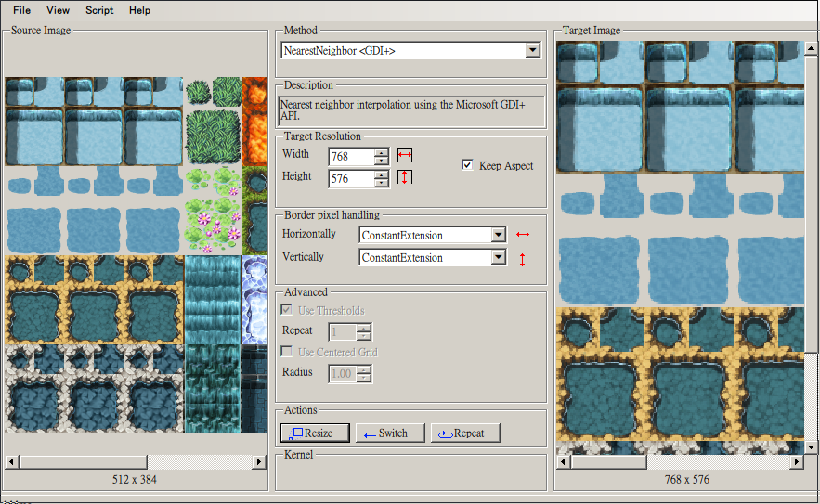820x504 pixels.
Task: Click the Repeat spinner up arrow
Action: (x=364, y=328)
